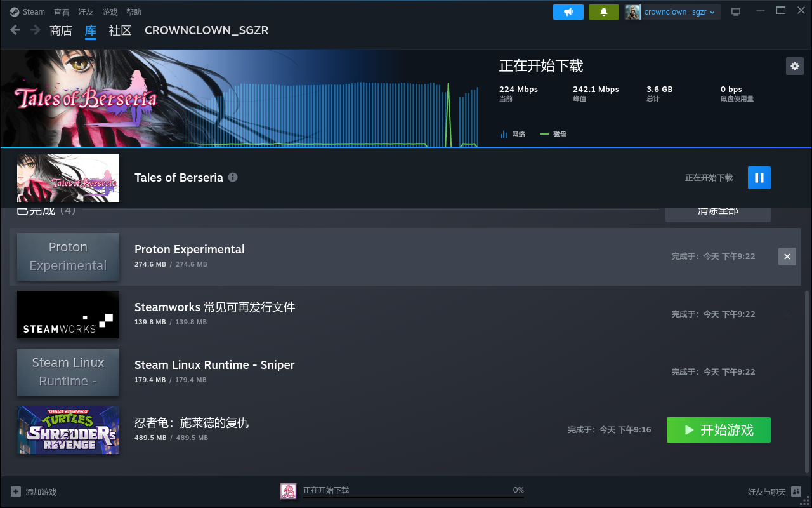
Task: Click the Proton Experimental thumbnail
Action: tap(68, 257)
